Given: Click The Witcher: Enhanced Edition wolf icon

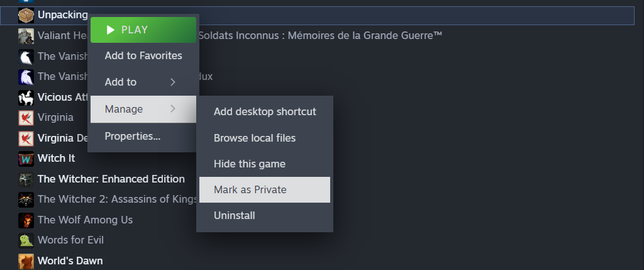Looking at the screenshot, I should click(x=26, y=179).
